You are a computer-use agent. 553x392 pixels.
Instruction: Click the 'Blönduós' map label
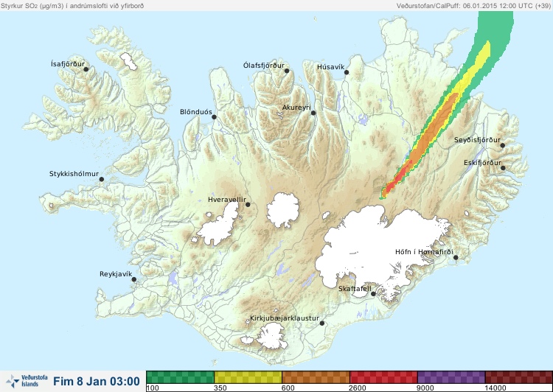tap(195, 112)
